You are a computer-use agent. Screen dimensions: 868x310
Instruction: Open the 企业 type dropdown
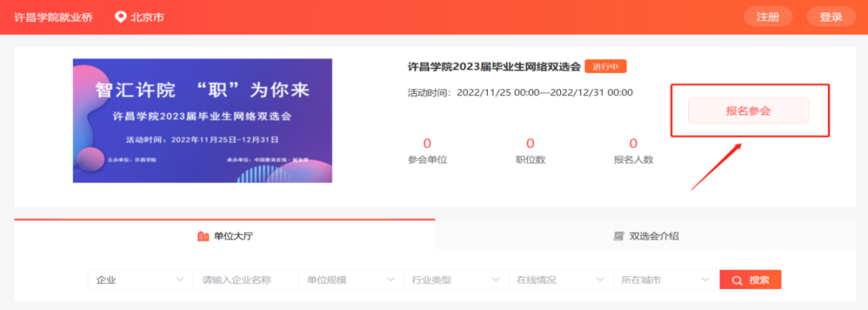coord(141,279)
